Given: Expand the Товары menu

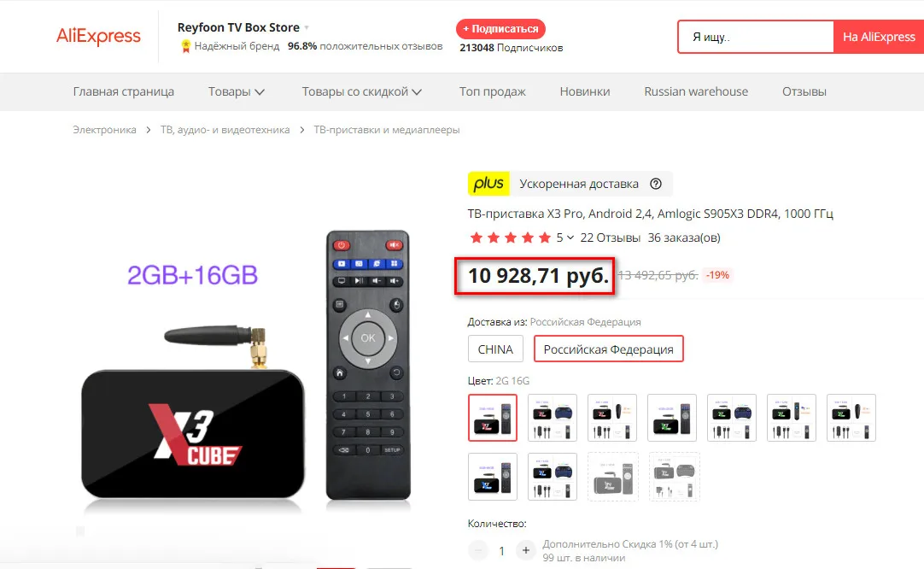Looking at the screenshot, I should click(237, 91).
